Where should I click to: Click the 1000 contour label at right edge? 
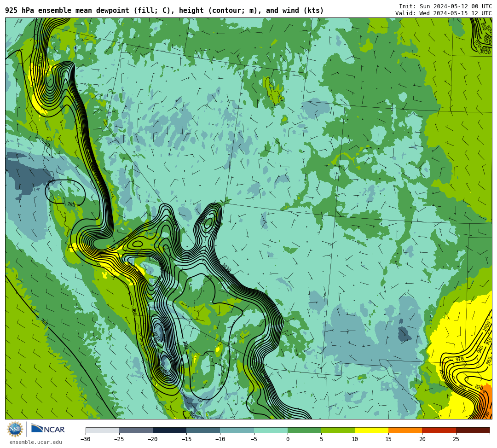486,326
